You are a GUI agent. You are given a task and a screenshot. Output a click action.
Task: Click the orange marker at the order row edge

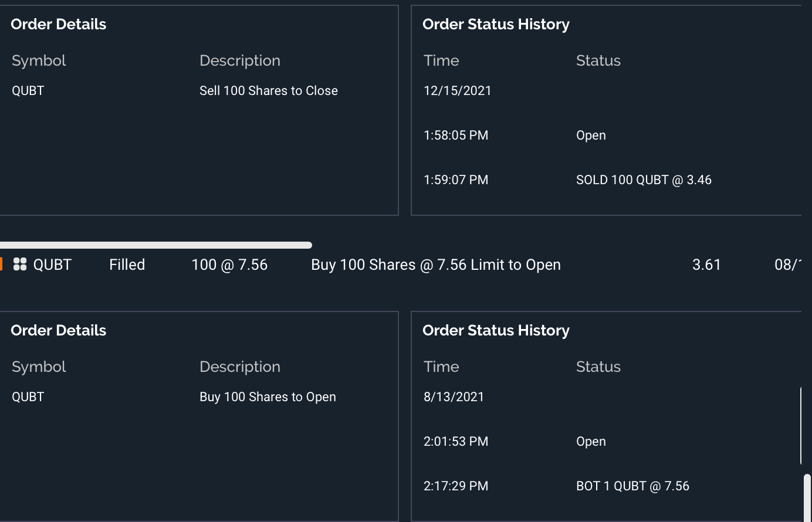click(1, 265)
